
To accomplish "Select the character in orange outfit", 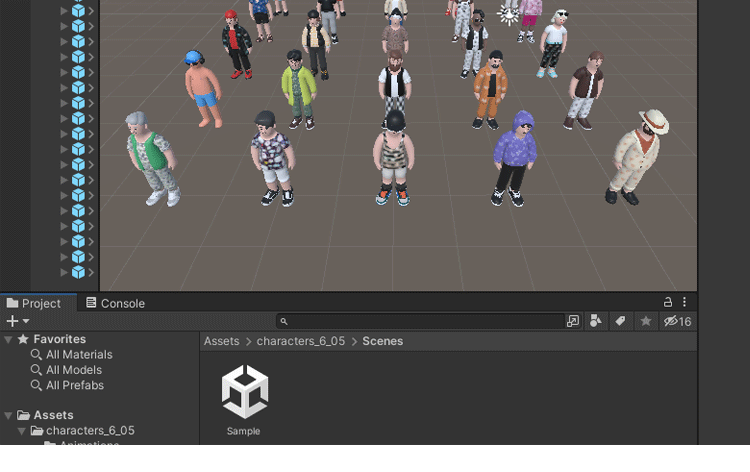I will click(489, 90).
